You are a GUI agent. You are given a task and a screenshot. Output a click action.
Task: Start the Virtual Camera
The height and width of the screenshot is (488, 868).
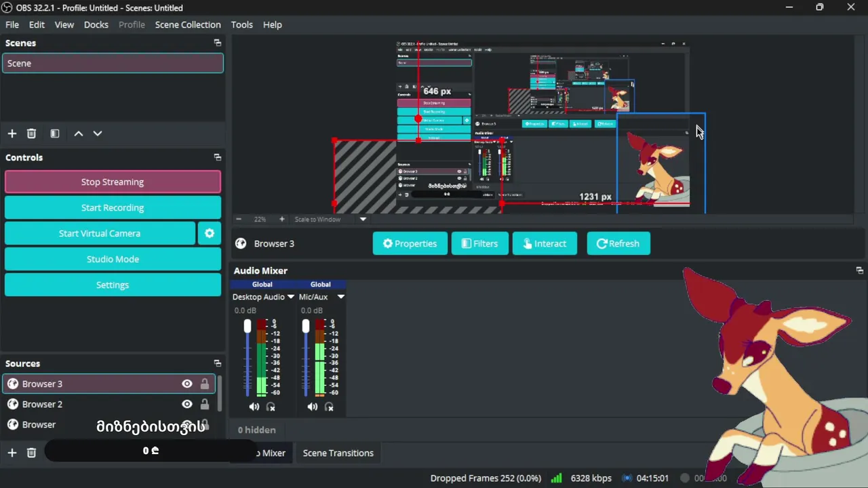(100, 233)
